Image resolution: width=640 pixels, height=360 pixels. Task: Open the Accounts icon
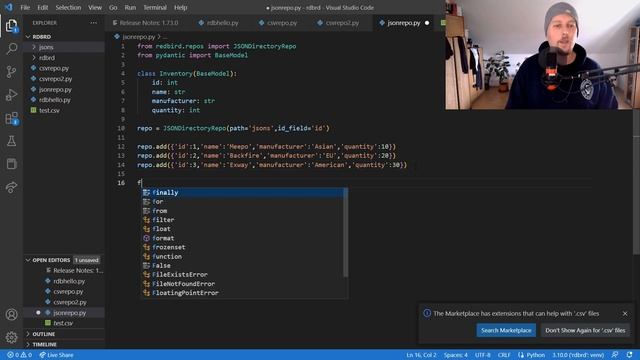pyautogui.click(x=11, y=314)
